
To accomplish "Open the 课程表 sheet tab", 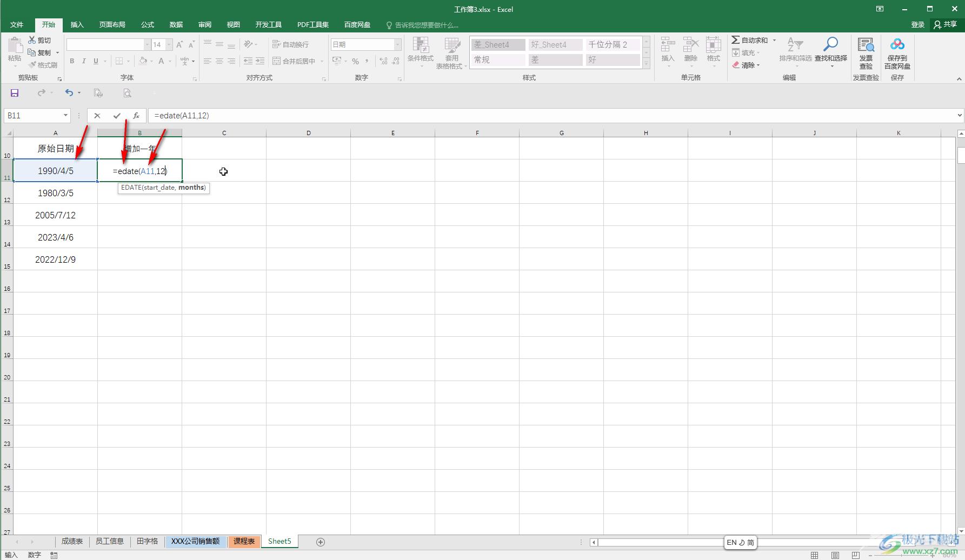I will 244,541.
